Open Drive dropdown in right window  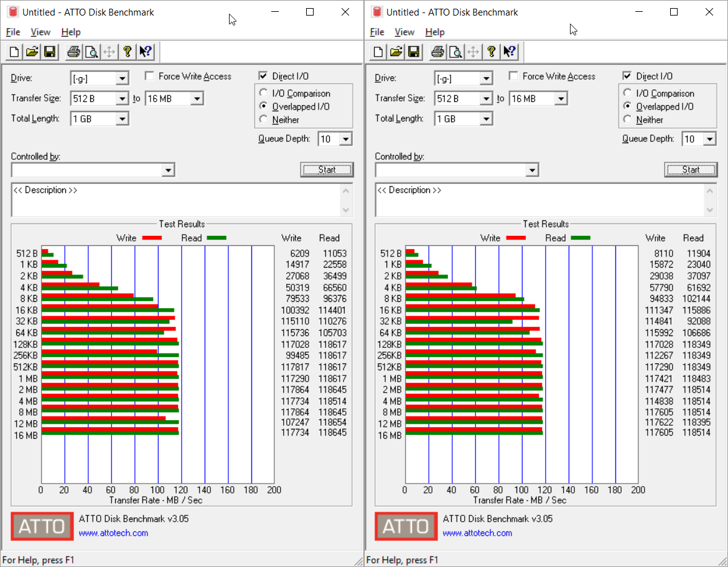[x=486, y=78]
